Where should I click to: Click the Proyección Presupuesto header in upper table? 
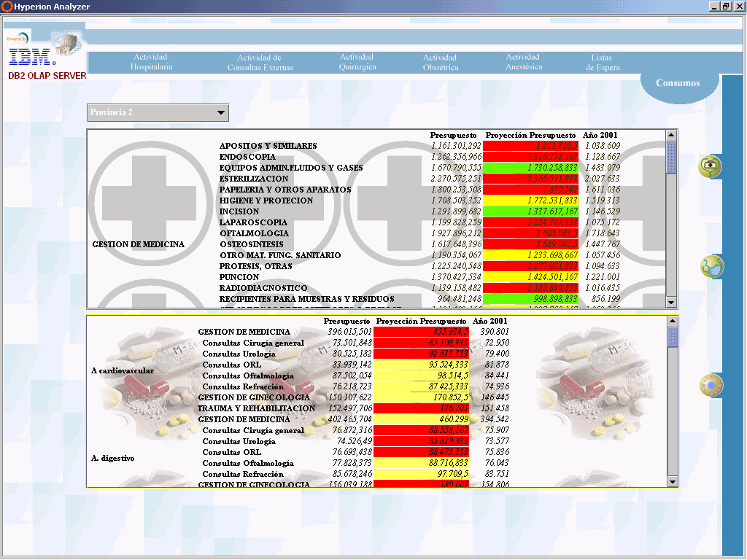tap(530, 135)
